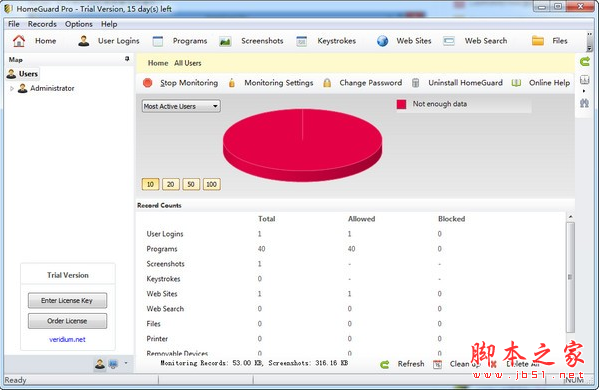Click the red Stop Monitoring icon
The height and width of the screenshot is (390, 599).
pos(147,83)
